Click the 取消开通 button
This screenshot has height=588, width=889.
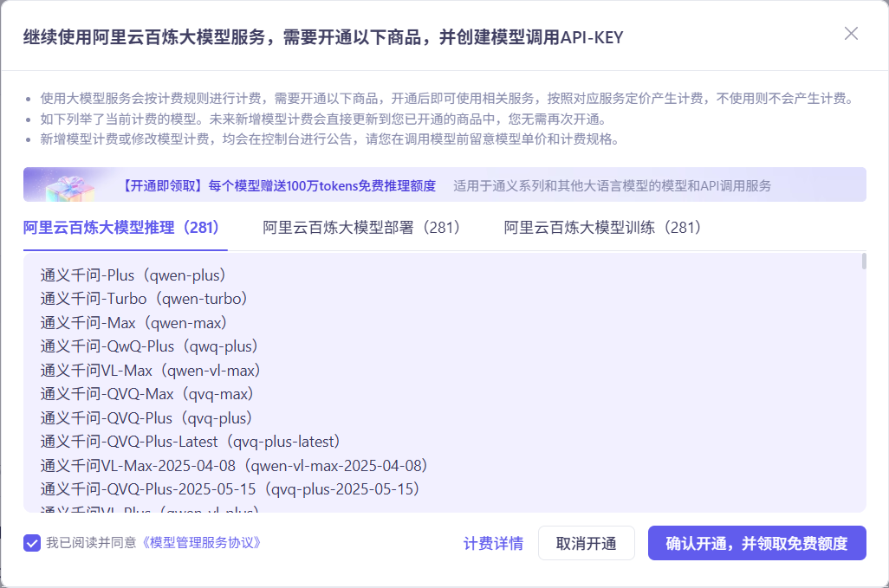pyautogui.click(x=587, y=543)
